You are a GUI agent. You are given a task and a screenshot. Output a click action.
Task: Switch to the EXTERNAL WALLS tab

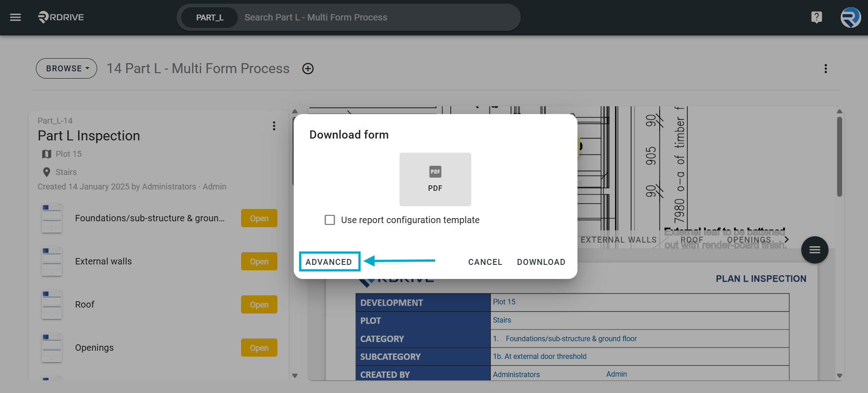[x=618, y=239]
